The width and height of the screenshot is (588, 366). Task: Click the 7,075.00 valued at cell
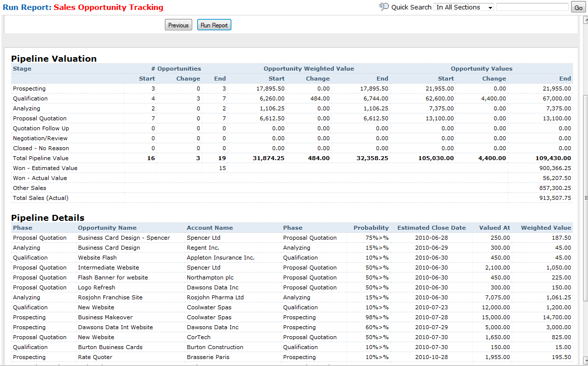498,297
